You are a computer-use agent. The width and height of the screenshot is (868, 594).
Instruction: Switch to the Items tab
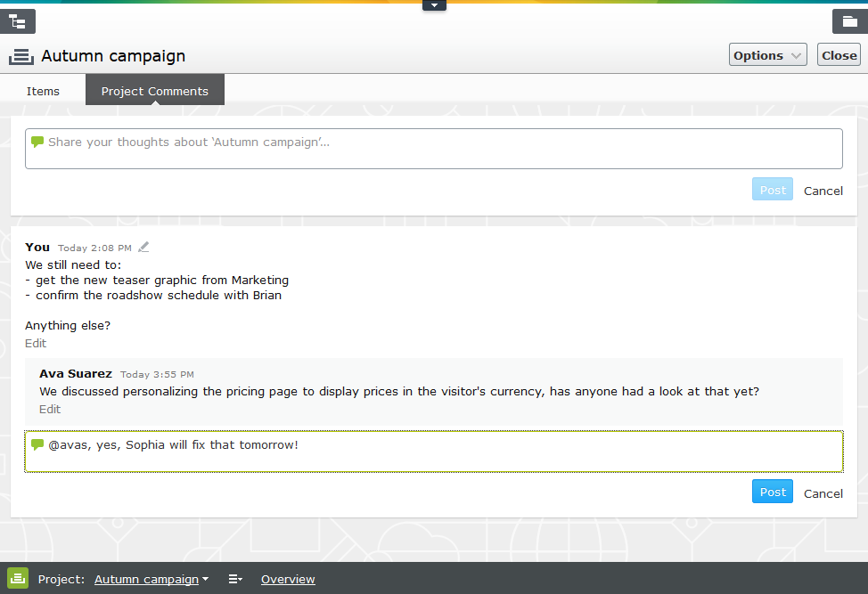pyautogui.click(x=43, y=91)
